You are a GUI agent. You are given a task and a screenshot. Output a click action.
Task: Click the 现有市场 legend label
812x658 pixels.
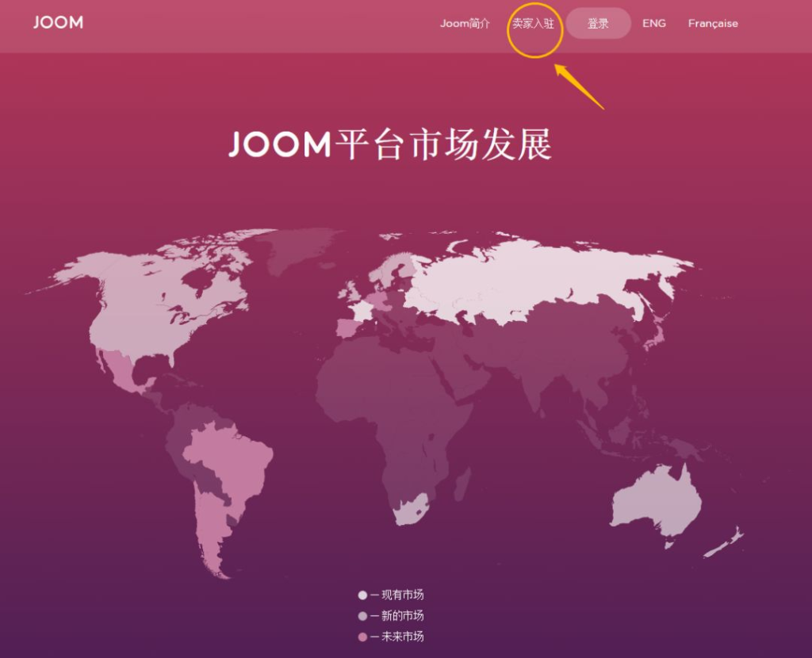402,595
